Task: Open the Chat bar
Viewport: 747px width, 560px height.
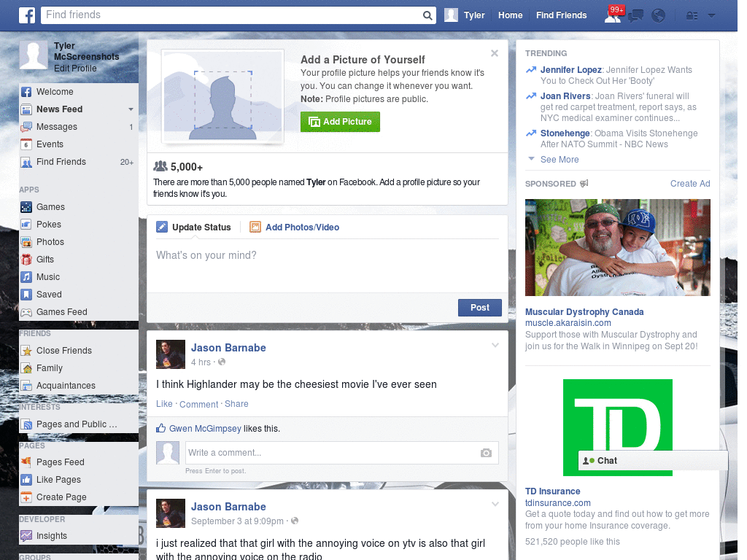Action: click(653, 461)
